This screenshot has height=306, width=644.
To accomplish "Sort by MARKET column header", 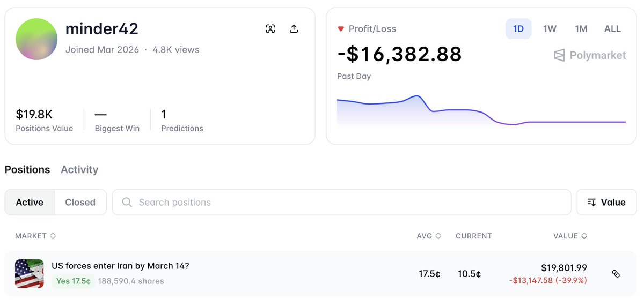I will coord(35,236).
